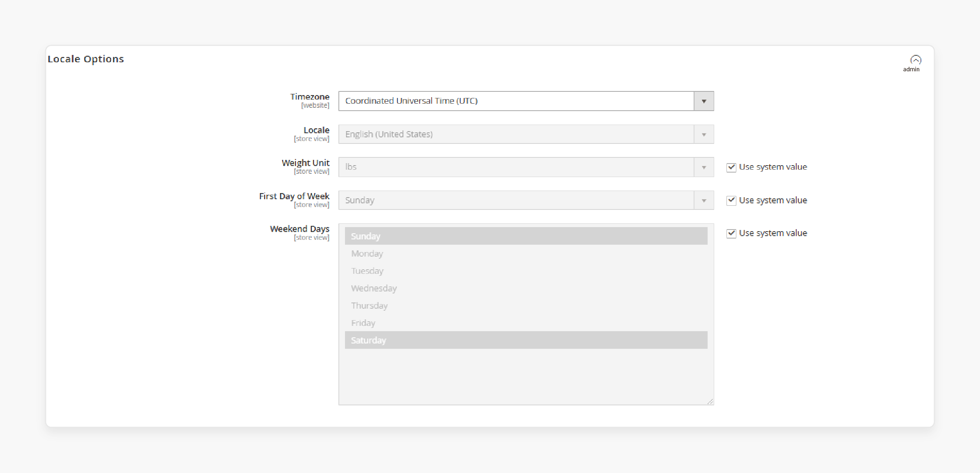Select Wednesday in Weekend Days list
980x473 pixels.
click(526, 288)
